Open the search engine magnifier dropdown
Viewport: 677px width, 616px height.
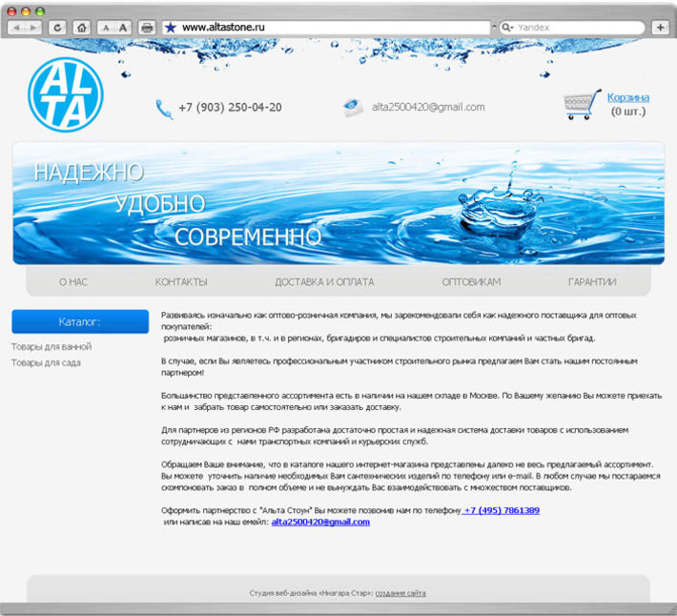pyautogui.click(x=507, y=28)
